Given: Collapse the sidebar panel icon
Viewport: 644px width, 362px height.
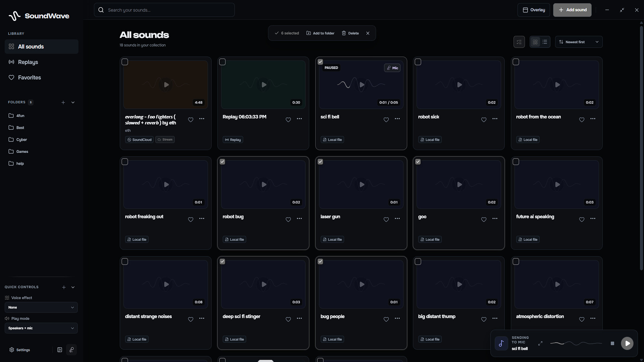Looking at the screenshot, I should [60, 350].
